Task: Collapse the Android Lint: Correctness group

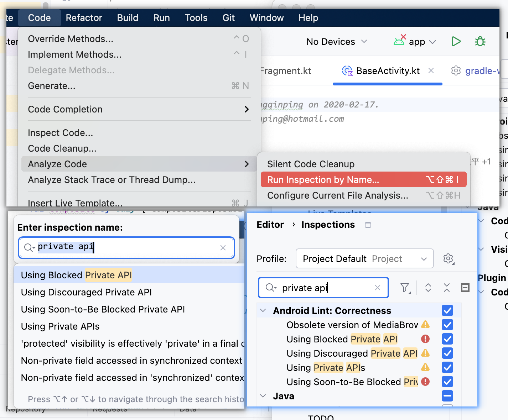Action: (x=263, y=311)
